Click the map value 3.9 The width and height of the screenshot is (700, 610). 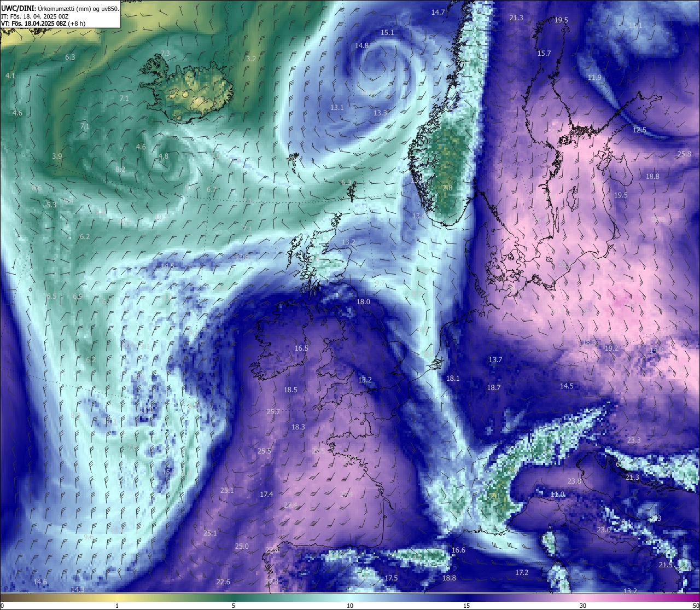[x=57, y=156]
